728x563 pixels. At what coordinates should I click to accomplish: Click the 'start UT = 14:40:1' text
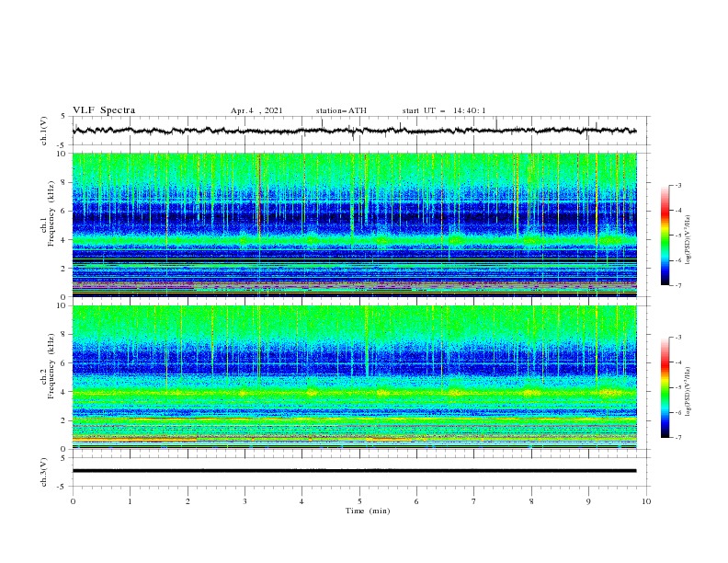(444, 110)
